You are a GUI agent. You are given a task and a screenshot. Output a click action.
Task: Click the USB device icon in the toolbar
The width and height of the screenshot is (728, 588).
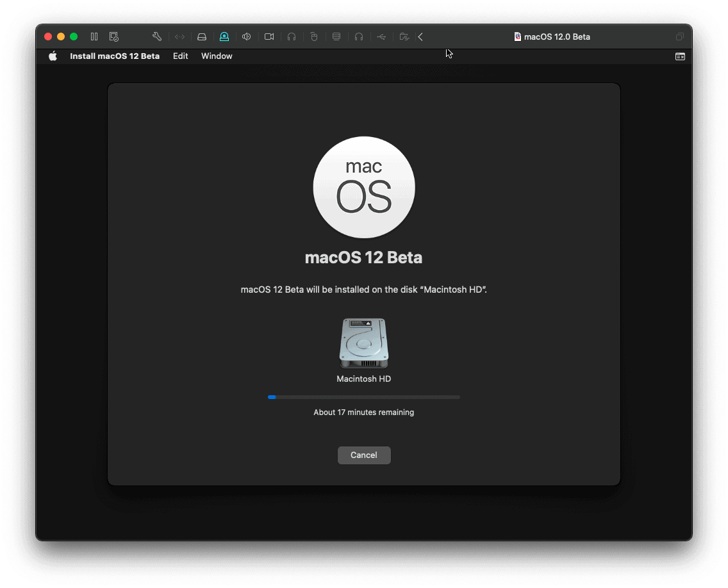point(381,37)
